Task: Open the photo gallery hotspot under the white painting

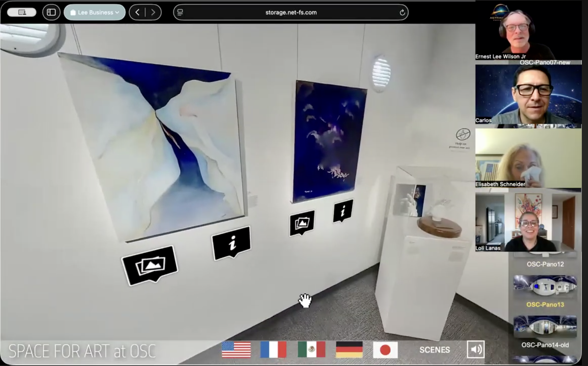Action: (x=150, y=265)
